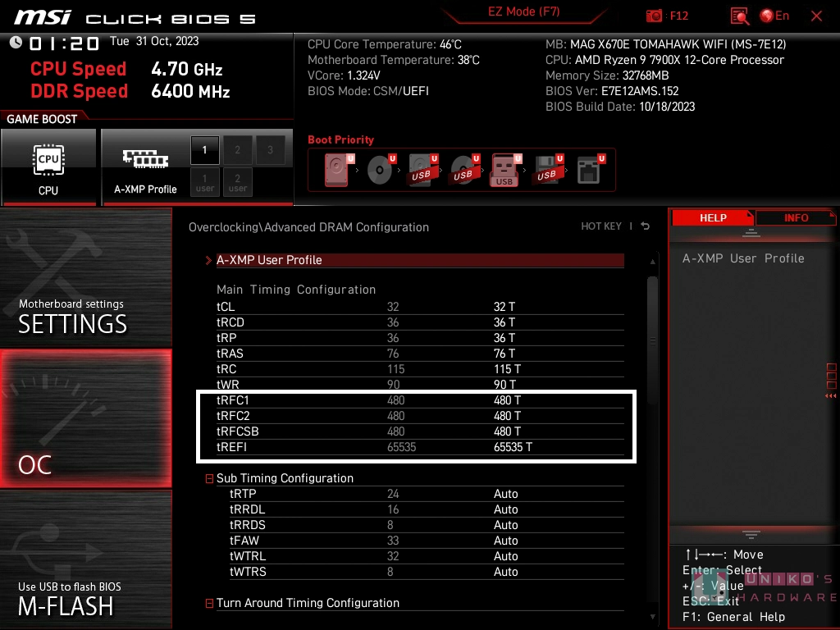
Task: Click the USB optical drive boot icon
Action: [x=464, y=170]
